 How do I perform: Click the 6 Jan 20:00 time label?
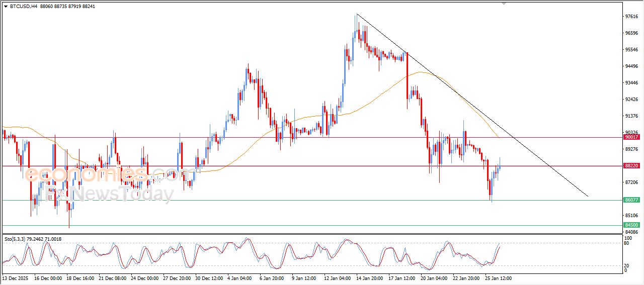(271, 278)
